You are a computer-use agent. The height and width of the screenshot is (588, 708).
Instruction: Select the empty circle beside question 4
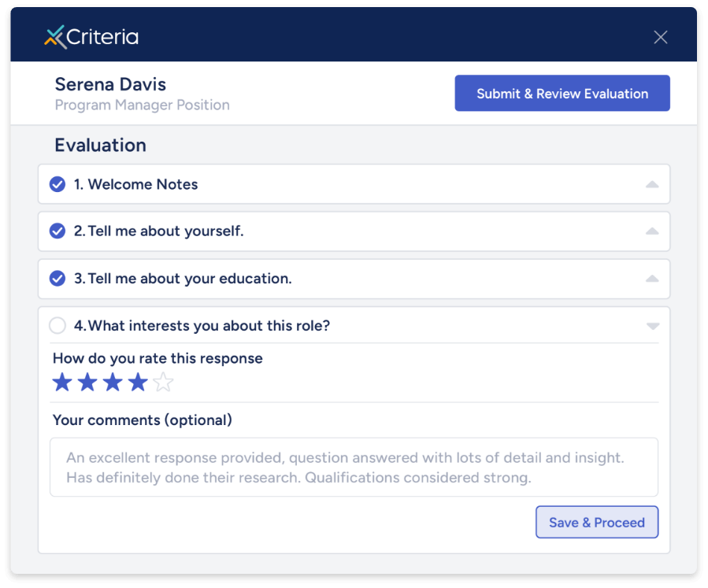point(55,325)
